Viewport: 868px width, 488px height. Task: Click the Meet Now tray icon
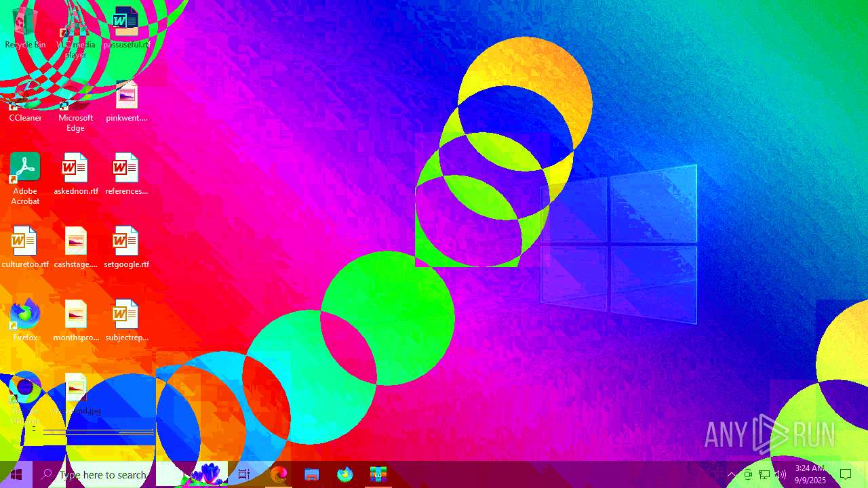pyautogui.click(x=748, y=474)
